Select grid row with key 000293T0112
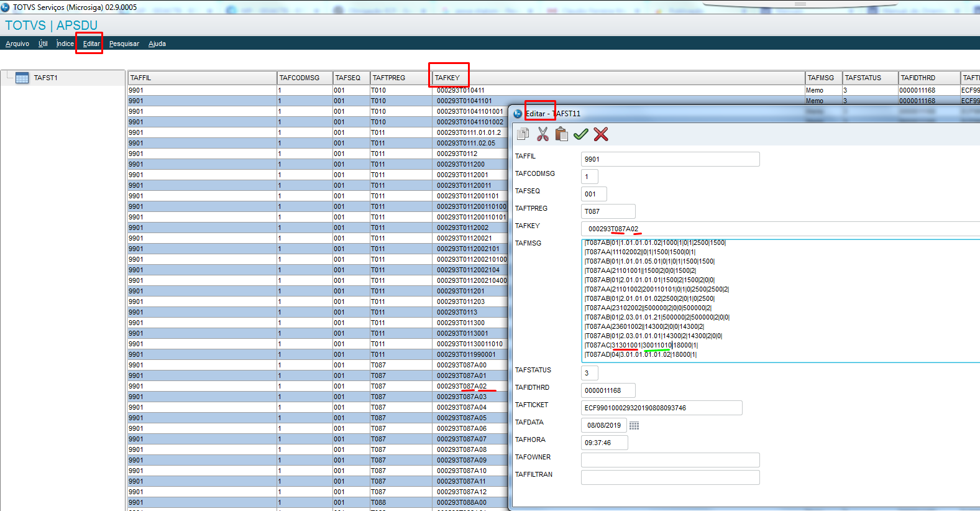 point(318,154)
